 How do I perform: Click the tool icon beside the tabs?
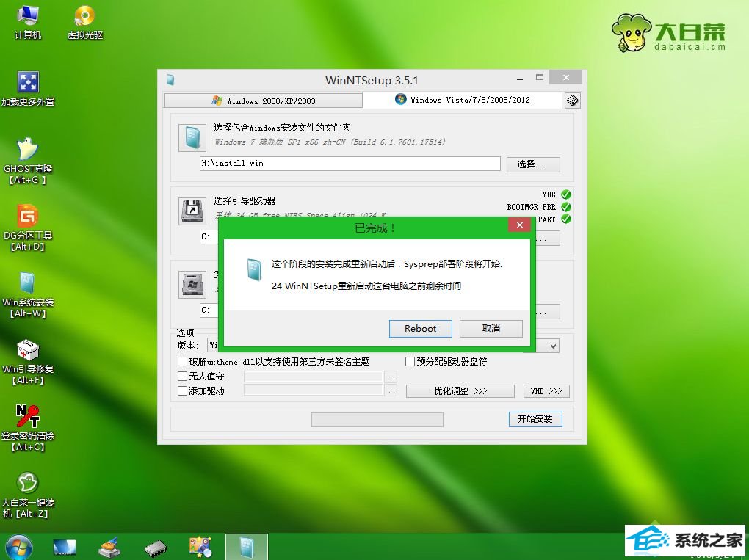(572, 101)
